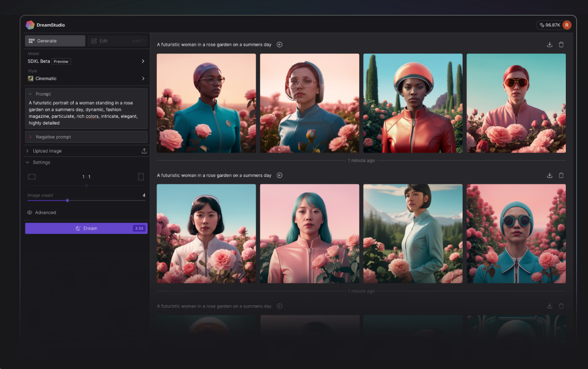Click the second '1 minute ago' timestamp
This screenshot has height=369, width=588.
click(361, 291)
